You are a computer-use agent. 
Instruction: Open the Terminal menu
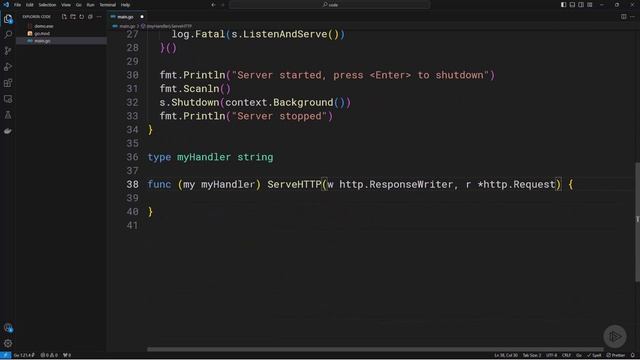108,5
